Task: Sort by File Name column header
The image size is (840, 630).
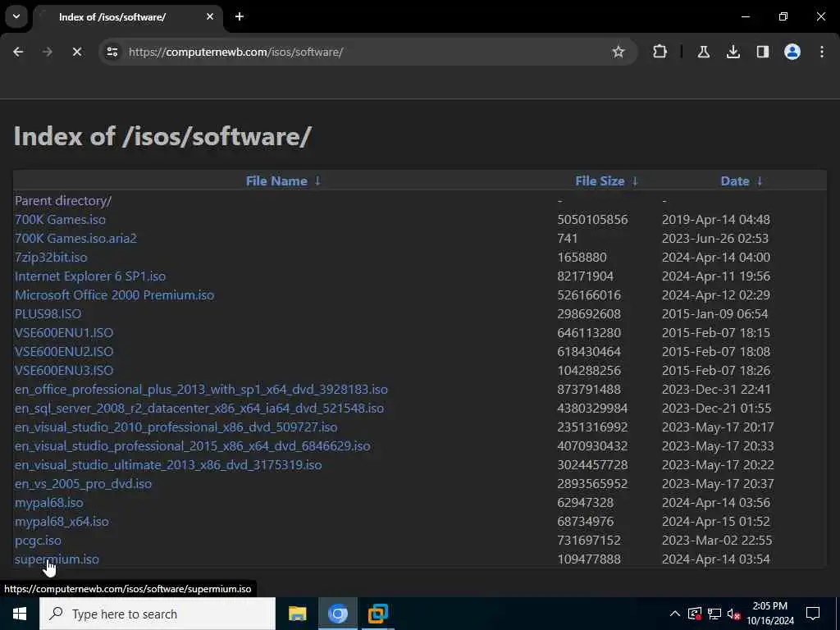Action: 276,181
